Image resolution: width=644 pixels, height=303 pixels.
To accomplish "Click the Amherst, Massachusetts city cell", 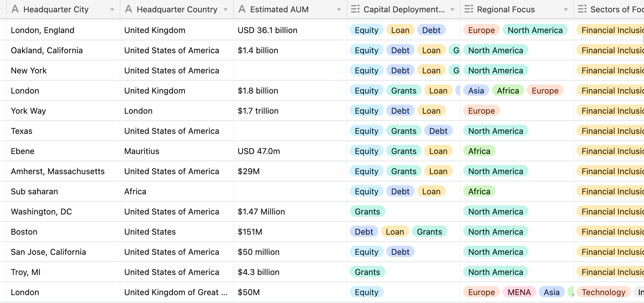I will (x=58, y=171).
